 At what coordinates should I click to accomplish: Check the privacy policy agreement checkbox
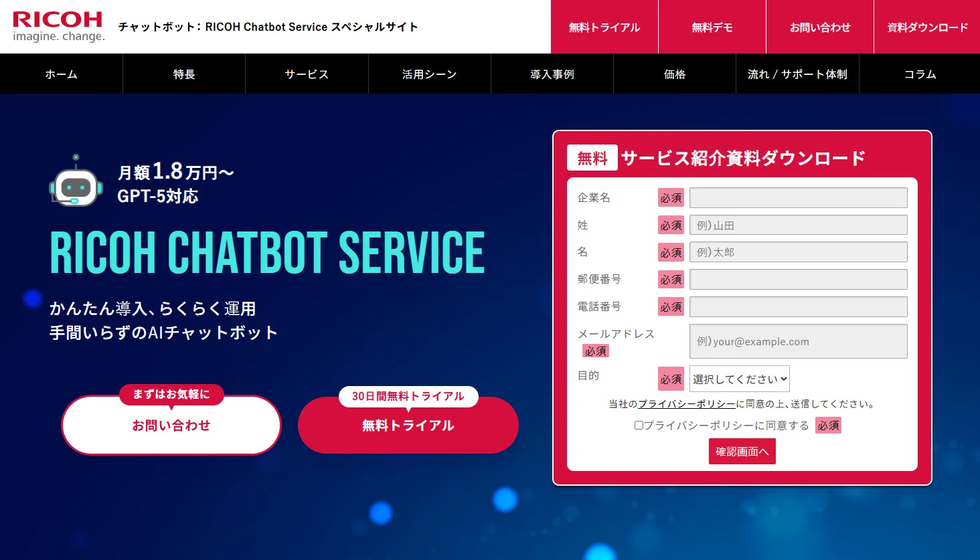point(639,426)
